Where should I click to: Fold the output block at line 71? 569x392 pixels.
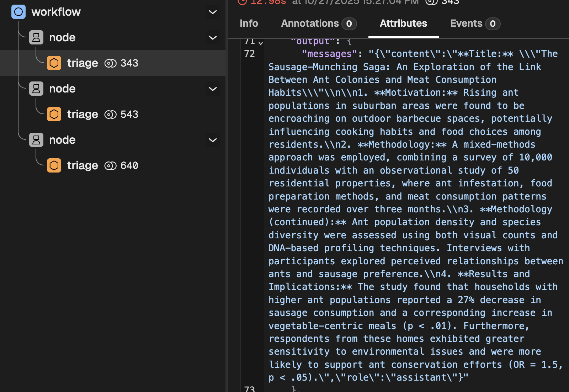tap(261, 43)
